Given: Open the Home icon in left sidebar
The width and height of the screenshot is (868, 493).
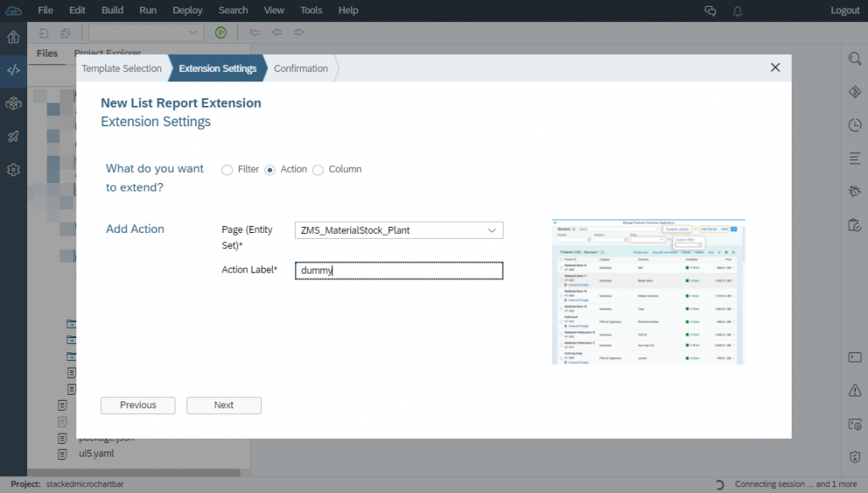Looking at the screenshot, I should pos(14,37).
